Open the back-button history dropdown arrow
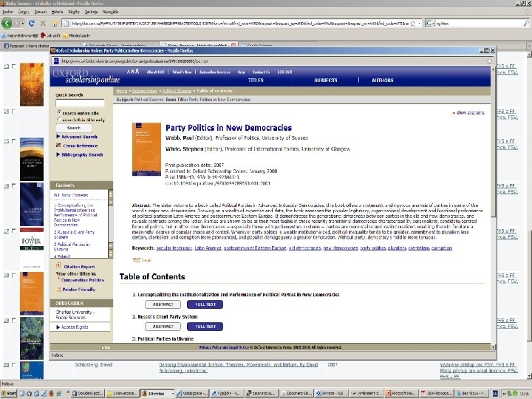Image resolution: width=532 pixels, height=399 pixels. point(23,24)
